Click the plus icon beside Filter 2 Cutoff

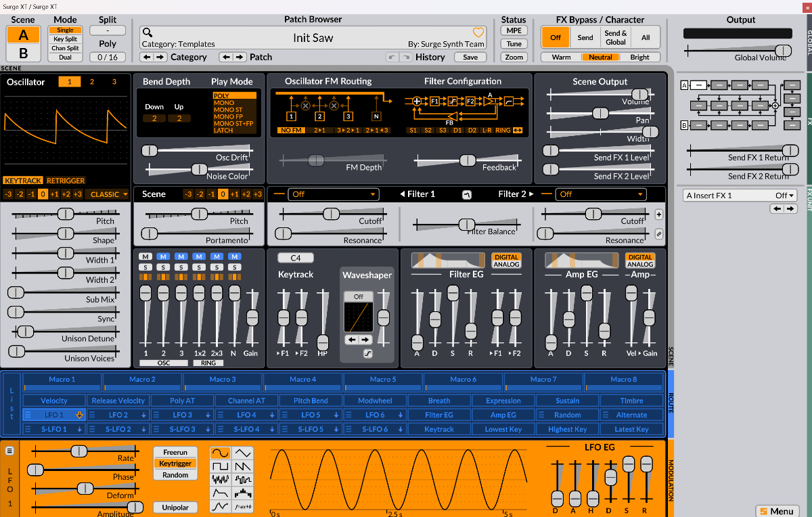click(659, 215)
